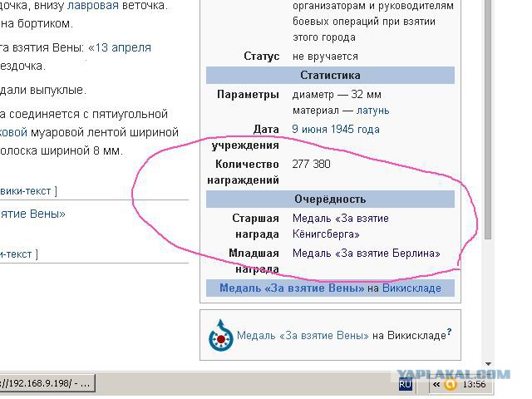532x399 pixels.
Task: Open the «лавровая» link
Action: [x=93, y=6]
